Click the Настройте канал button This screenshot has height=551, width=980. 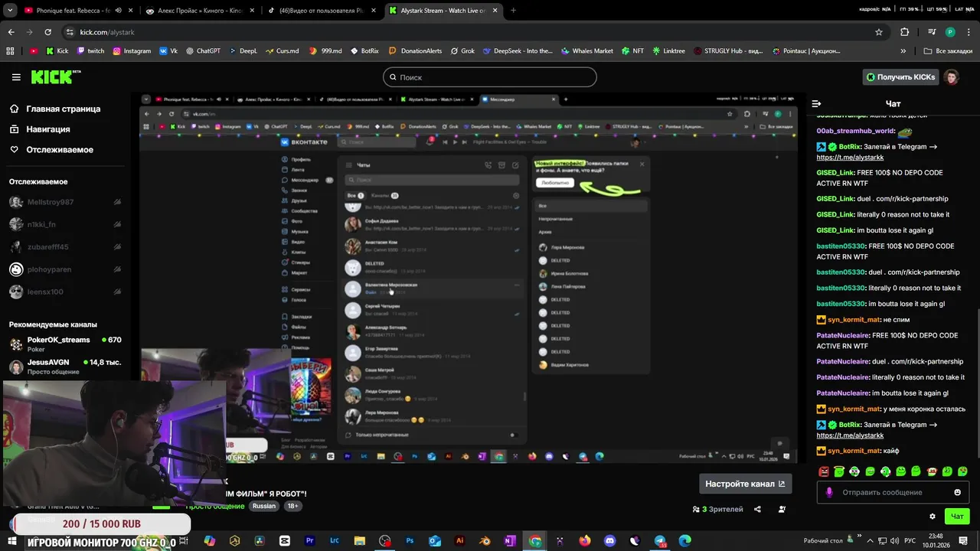[x=745, y=484]
